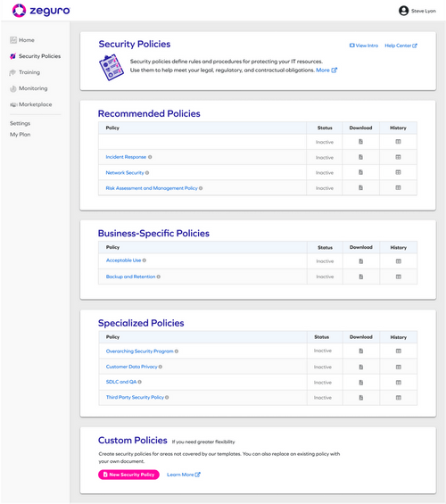This screenshot has height=504, width=446.
Task: Open history for SDLC and QA policy
Action: [x=399, y=383]
